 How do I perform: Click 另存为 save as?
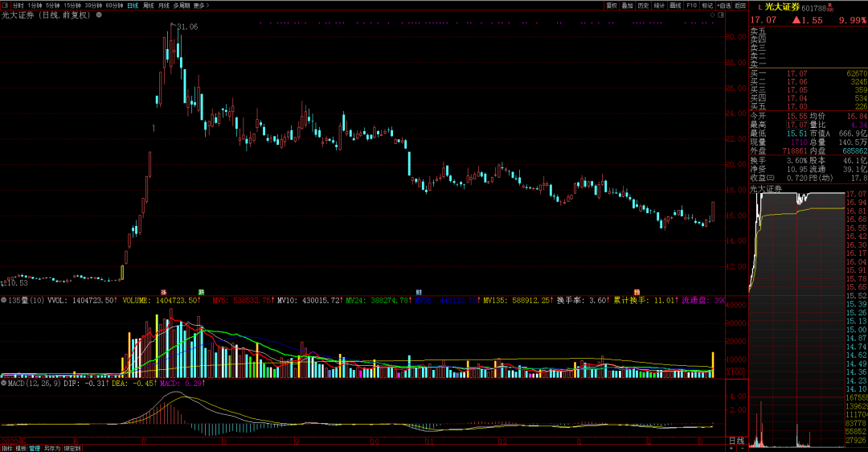click(x=52, y=449)
